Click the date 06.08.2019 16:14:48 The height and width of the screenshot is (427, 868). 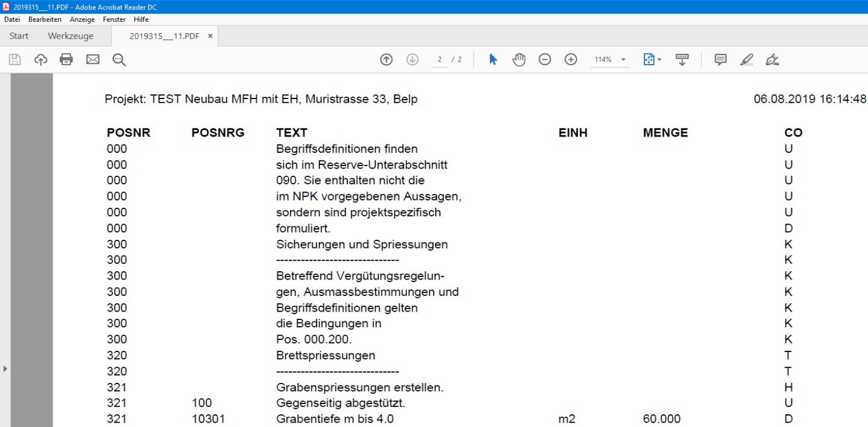[810, 99]
